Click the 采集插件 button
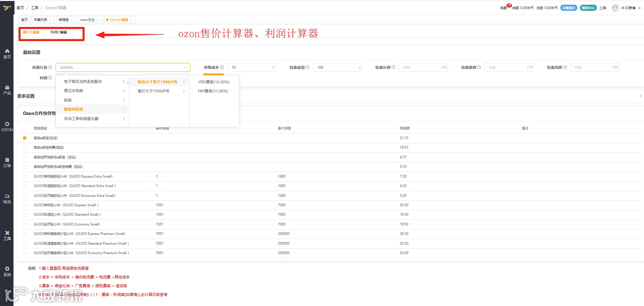Image resolution: width=644 pixels, height=306 pixels. (569, 8)
